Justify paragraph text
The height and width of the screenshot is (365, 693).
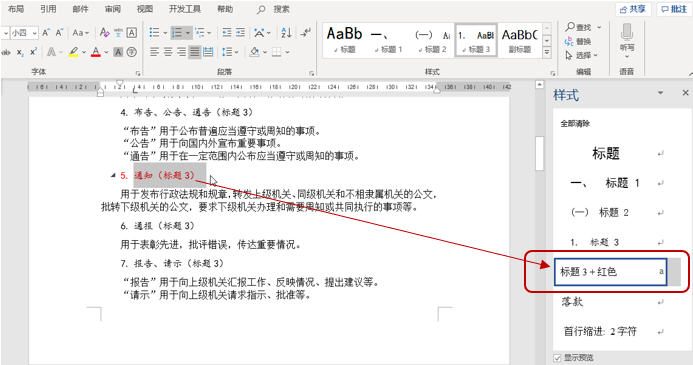point(195,52)
